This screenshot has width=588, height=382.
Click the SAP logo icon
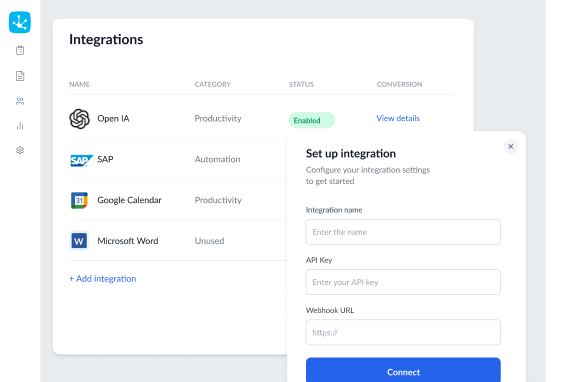point(81,160)
